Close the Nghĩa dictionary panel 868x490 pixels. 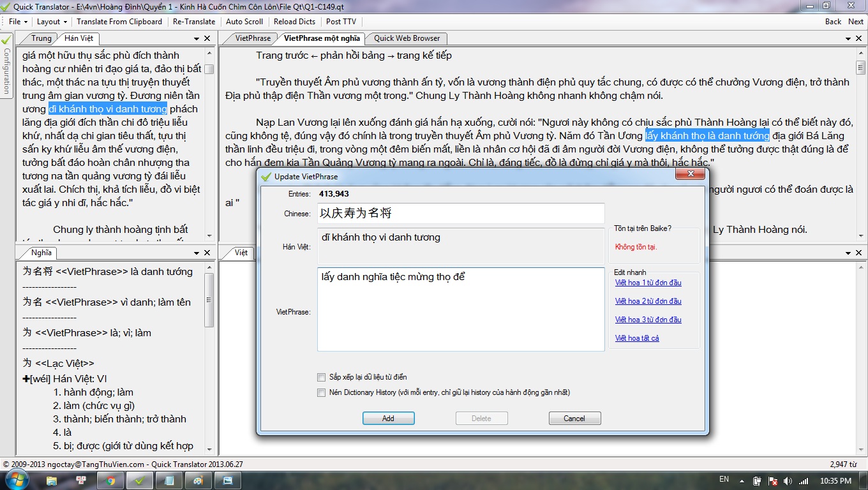tap(207, 253)
